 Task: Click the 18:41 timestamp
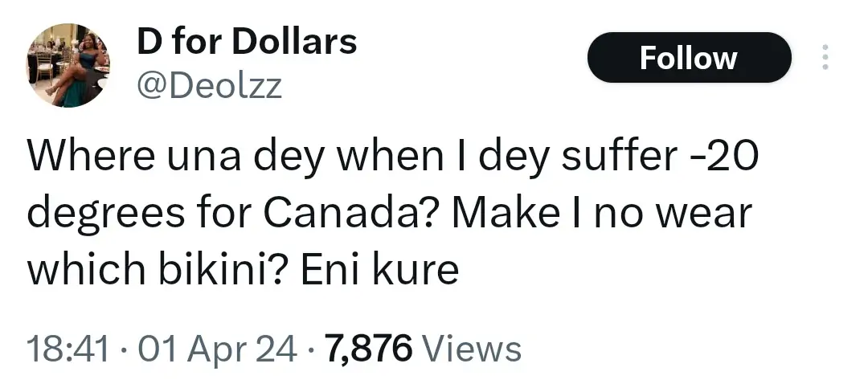[67, 349]
